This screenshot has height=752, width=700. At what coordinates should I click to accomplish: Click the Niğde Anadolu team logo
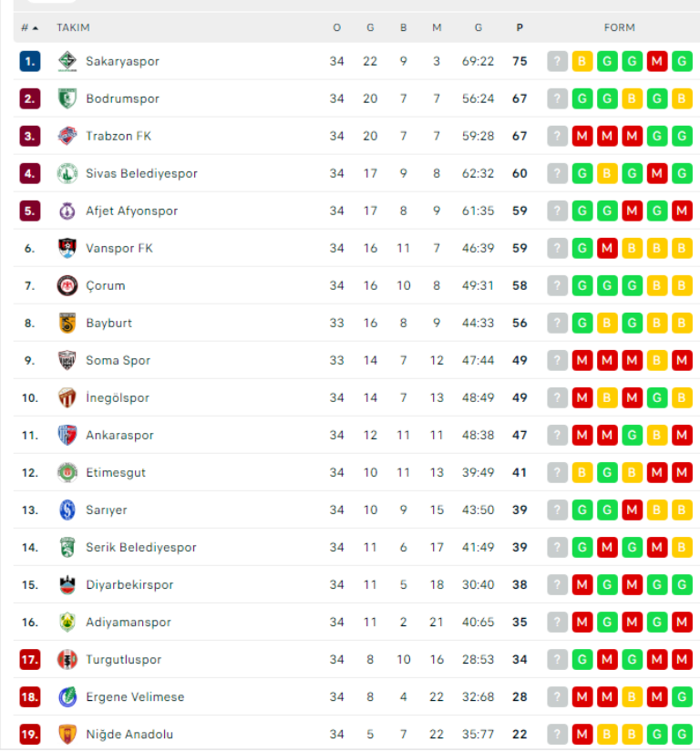67,735
